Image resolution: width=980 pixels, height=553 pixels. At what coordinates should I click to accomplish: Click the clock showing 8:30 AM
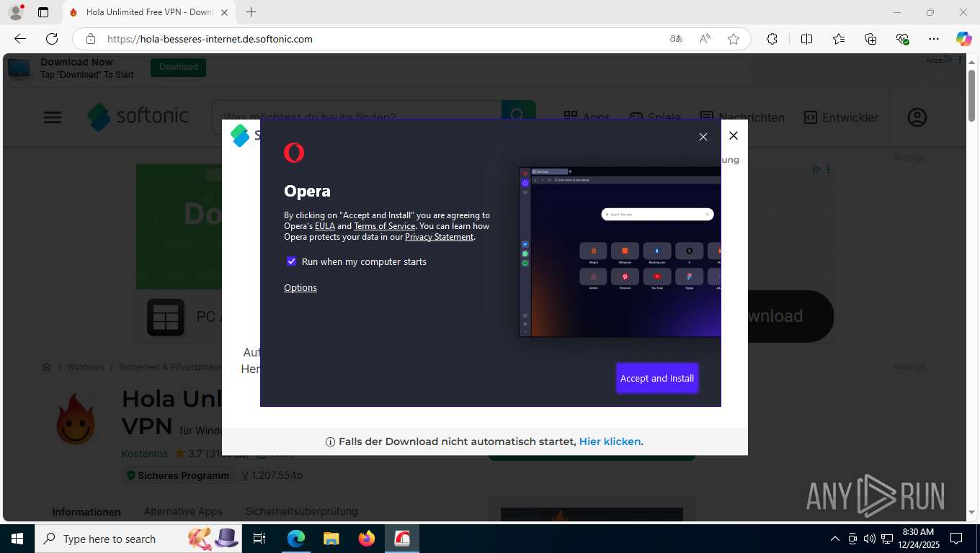pos(917,539)
